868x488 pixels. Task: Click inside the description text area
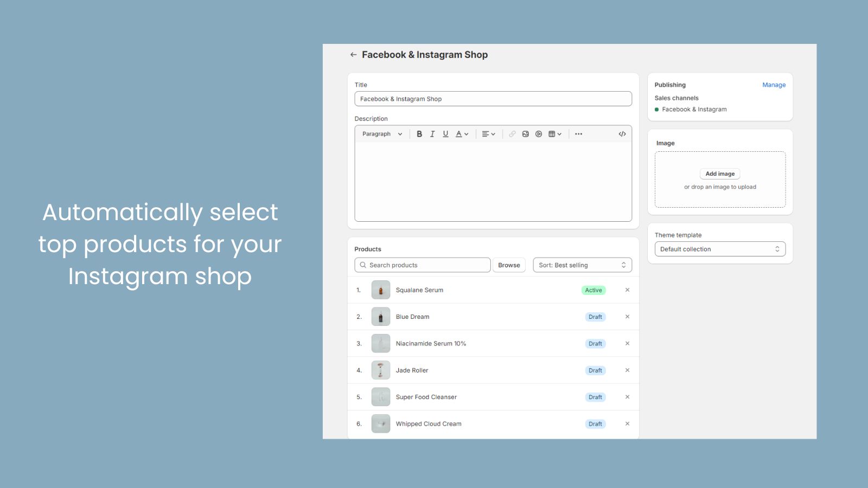(x=493, y=182)
